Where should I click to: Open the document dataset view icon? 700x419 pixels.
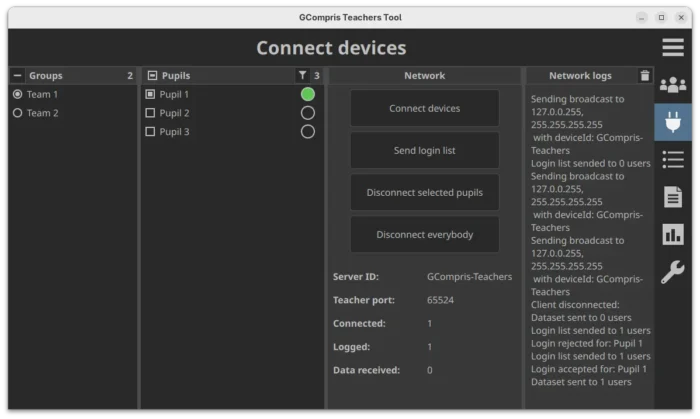pyautogui.click(x=673, y=197)
